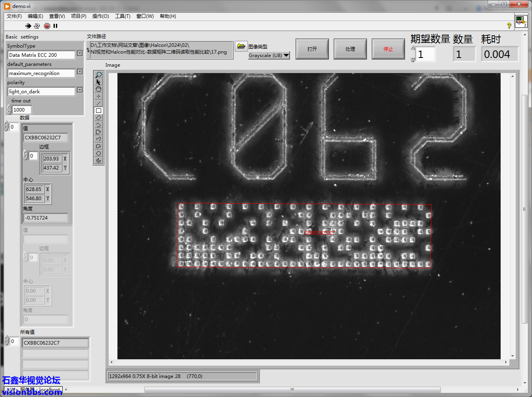Click the folder browse icon for file path
Screen dimensions: 532x397
tap(241, 46)
